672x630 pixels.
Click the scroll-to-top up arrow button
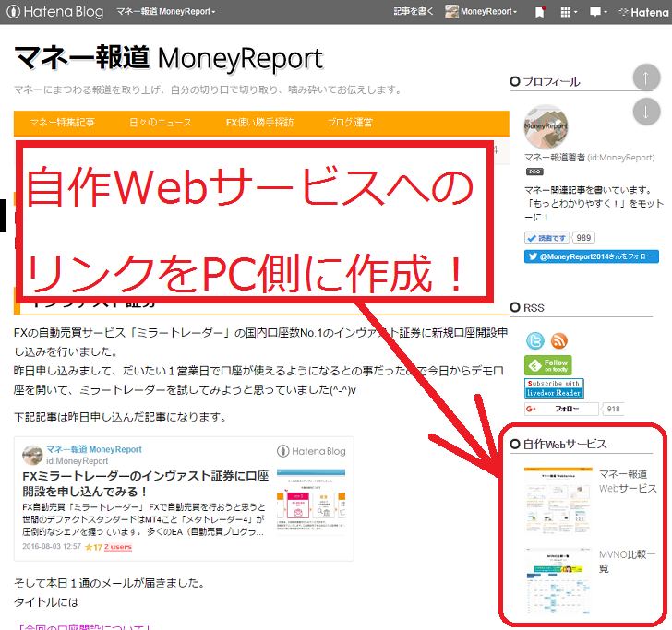pyautogui.click(x=646, y=77)
